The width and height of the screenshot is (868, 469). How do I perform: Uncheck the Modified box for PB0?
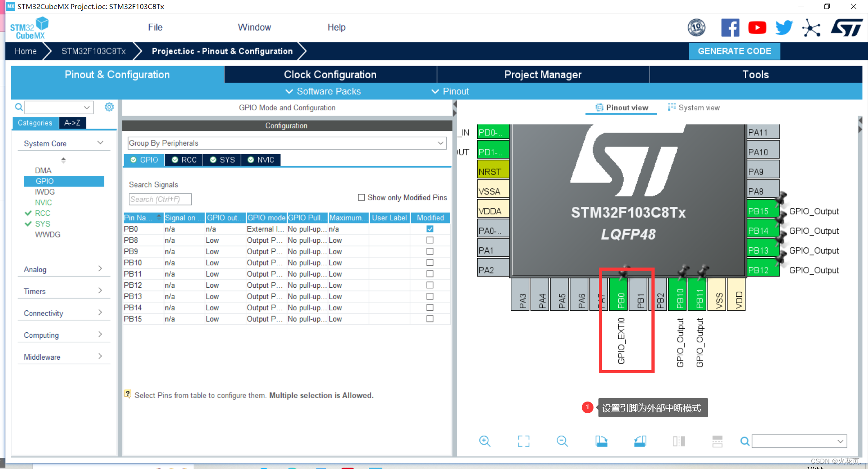pyautogui.click(x=430, y=229)
